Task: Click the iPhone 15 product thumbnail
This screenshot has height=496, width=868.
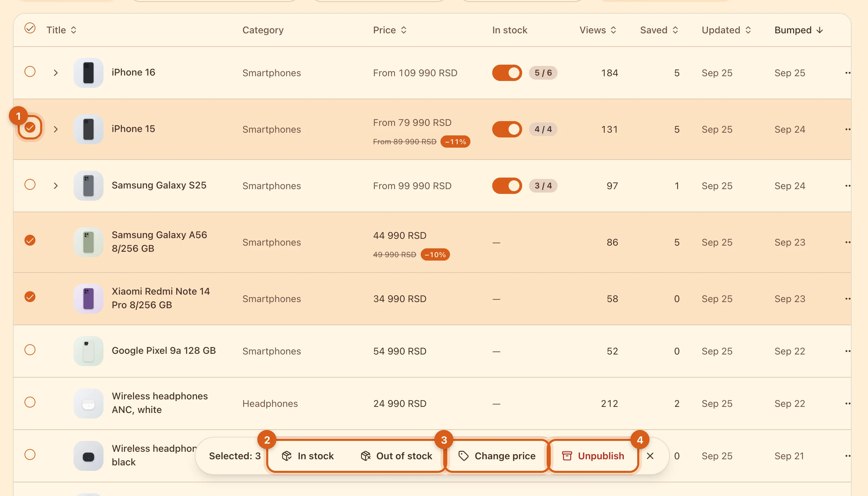Action: tap(89, 130)
